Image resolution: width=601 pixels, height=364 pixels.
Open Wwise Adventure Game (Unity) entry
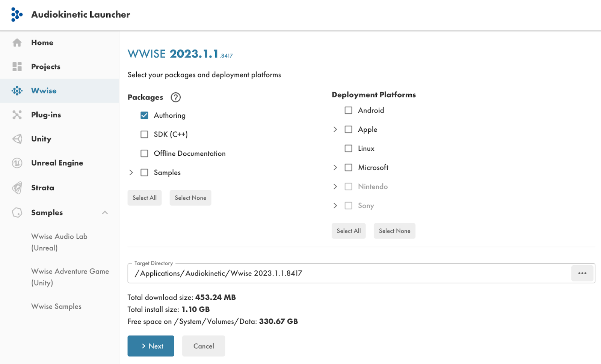coord(70,277)
